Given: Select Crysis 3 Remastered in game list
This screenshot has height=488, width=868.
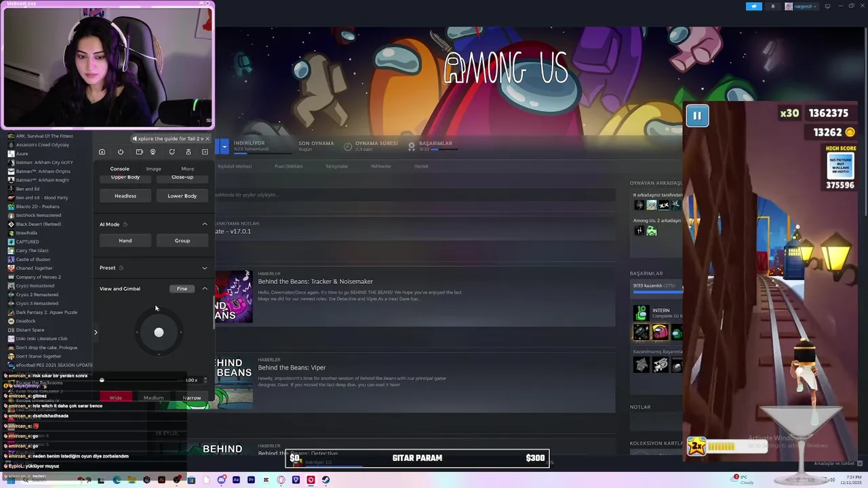Looking at the screenshot, I should coord(37,304).
